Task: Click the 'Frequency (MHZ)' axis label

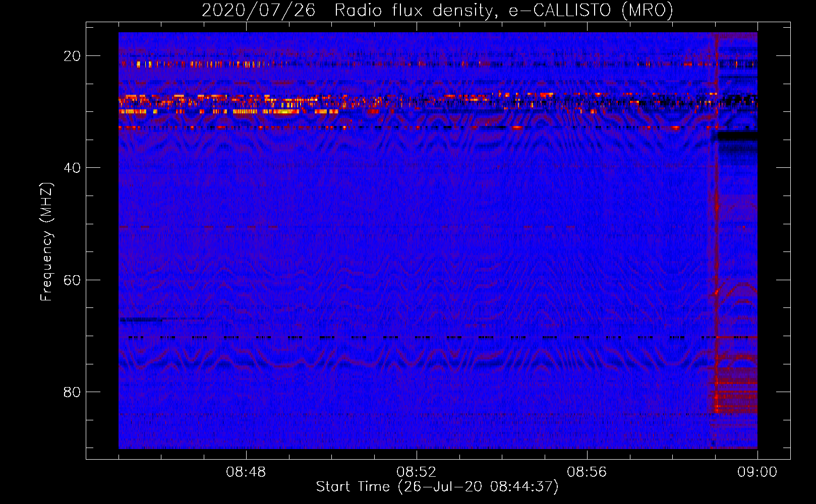Action: [x=46, y=242]
